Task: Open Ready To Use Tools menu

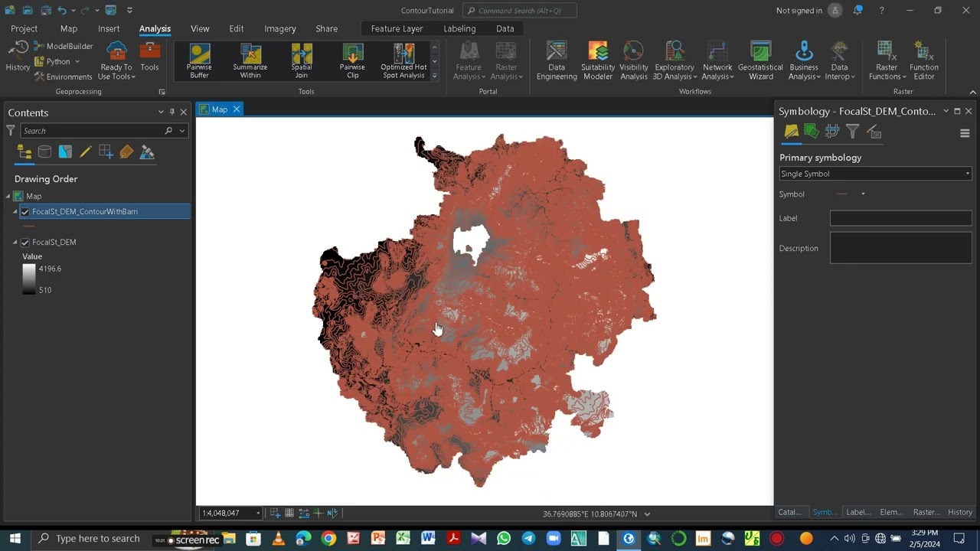Action: [116, 61]
